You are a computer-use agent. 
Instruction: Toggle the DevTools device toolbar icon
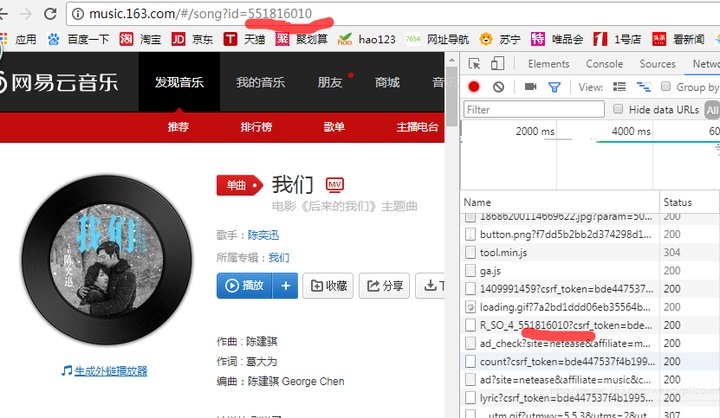tap(497, 63)
